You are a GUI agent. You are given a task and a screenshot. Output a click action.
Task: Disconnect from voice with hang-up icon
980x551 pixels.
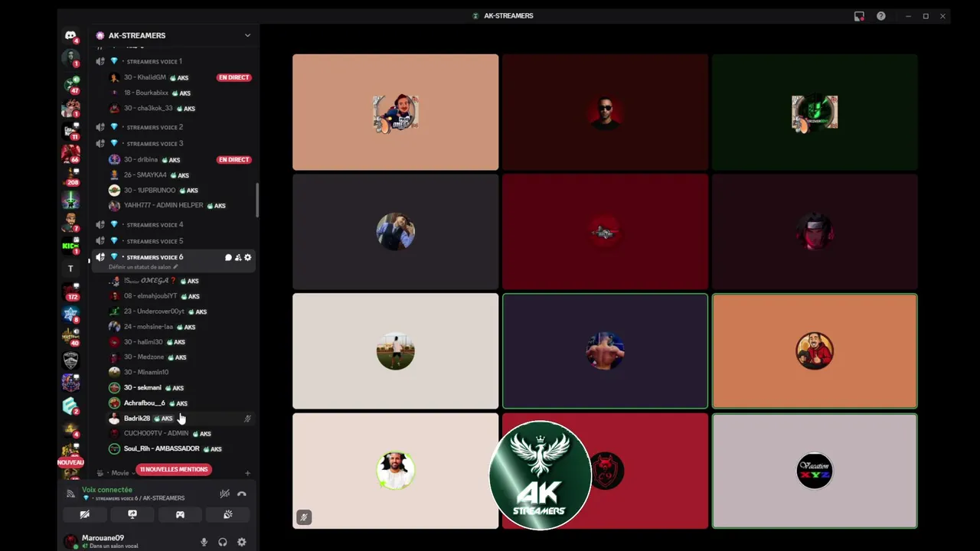(242, 494)
